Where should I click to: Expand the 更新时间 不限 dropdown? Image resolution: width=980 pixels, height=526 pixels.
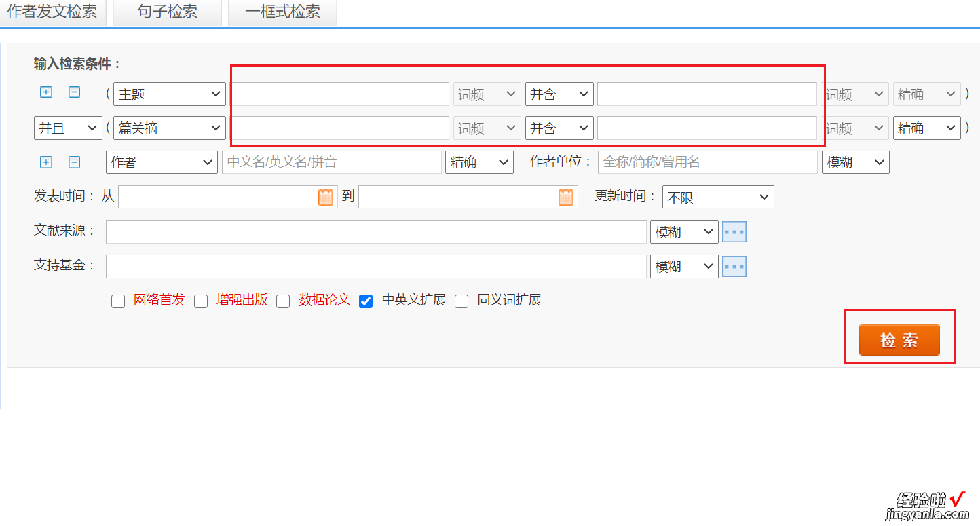pos(718,197)
